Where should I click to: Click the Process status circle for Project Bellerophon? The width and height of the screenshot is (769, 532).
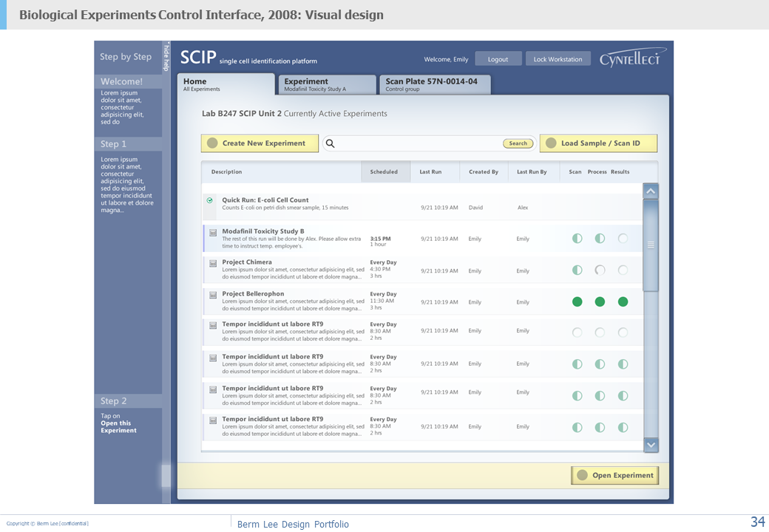(600, 301)
